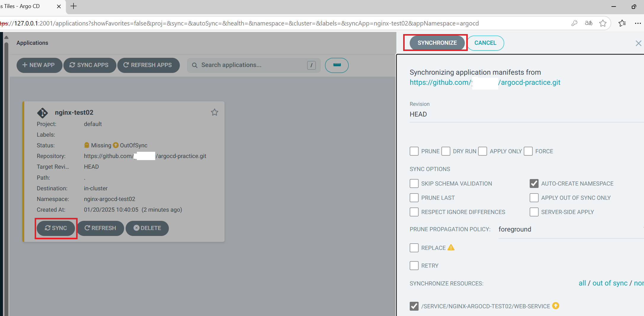Click SYNC APPS in the toolbar
The height and width of the screenshot is (316, 644).
[89, 65]
